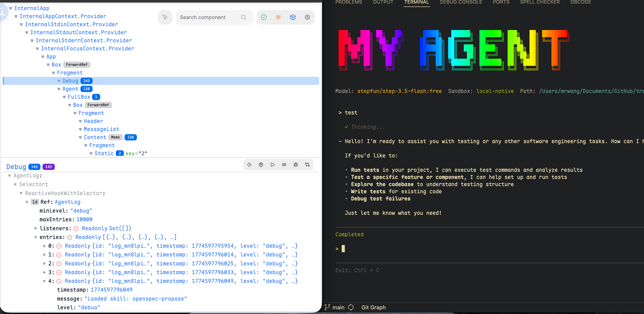The width and height of the screenshot is (644, 314).
Task: Click the git compare arrows icon
Action: [307, 165]
